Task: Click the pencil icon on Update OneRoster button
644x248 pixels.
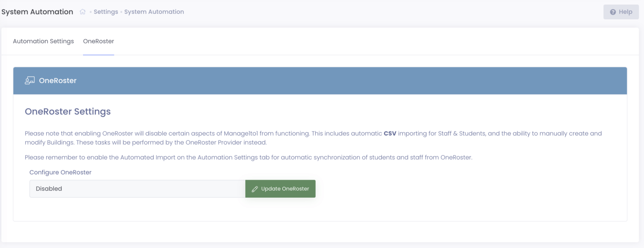Action: [x=255, y=189]
